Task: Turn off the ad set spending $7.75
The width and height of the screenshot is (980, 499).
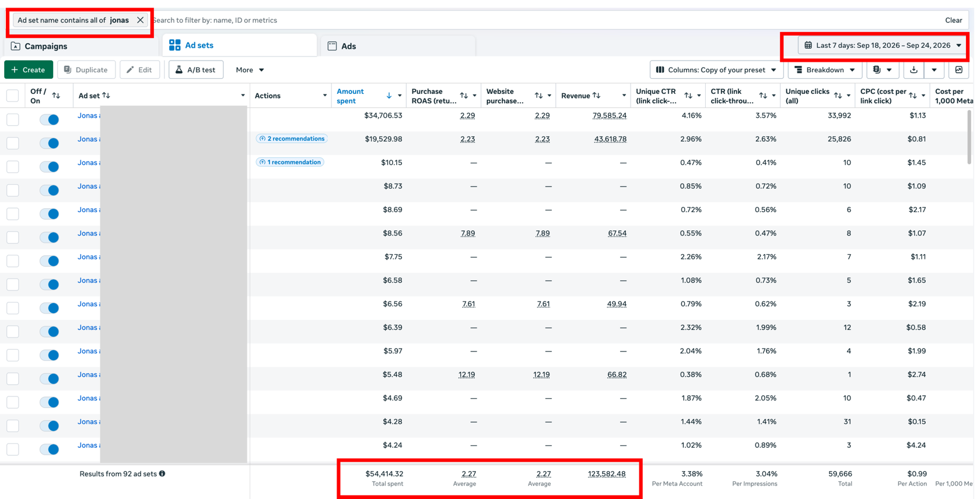Action: click(x=50, y=261)
